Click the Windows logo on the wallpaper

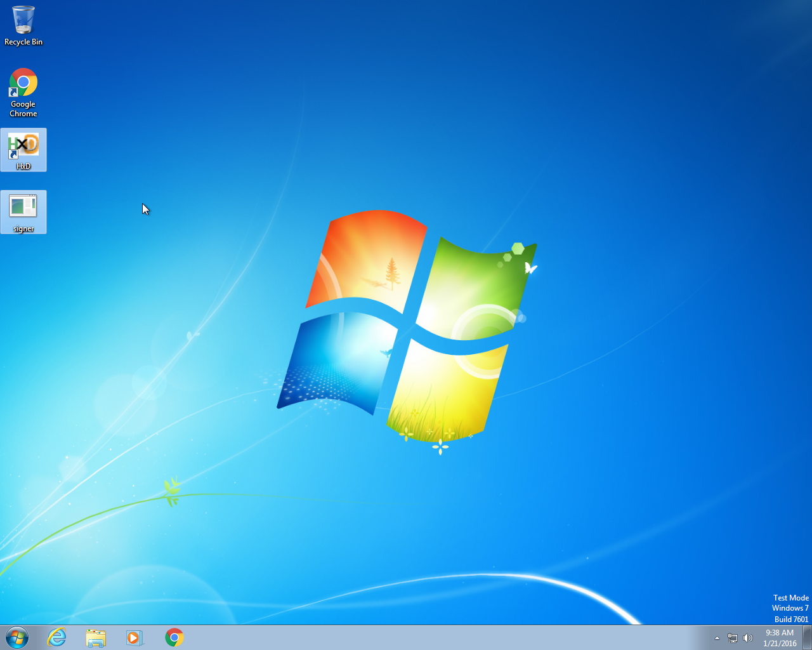point(406,324)
